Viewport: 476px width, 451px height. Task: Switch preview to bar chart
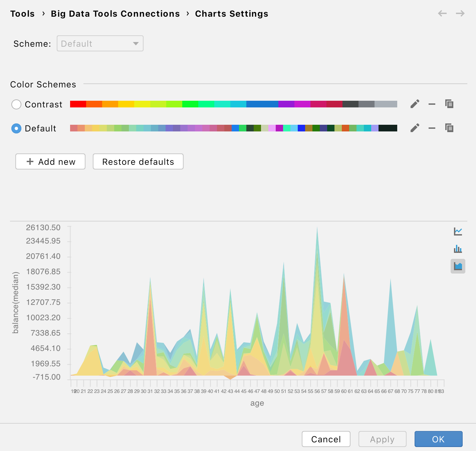coord(458,249)
